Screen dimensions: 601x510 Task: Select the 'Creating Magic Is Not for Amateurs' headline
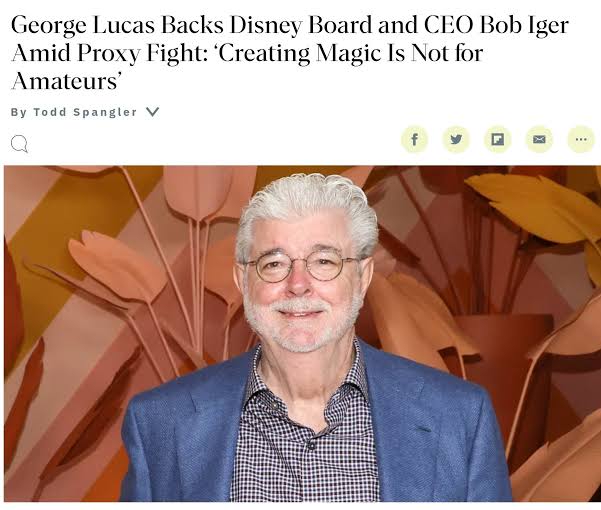click(x=245, y=67)
